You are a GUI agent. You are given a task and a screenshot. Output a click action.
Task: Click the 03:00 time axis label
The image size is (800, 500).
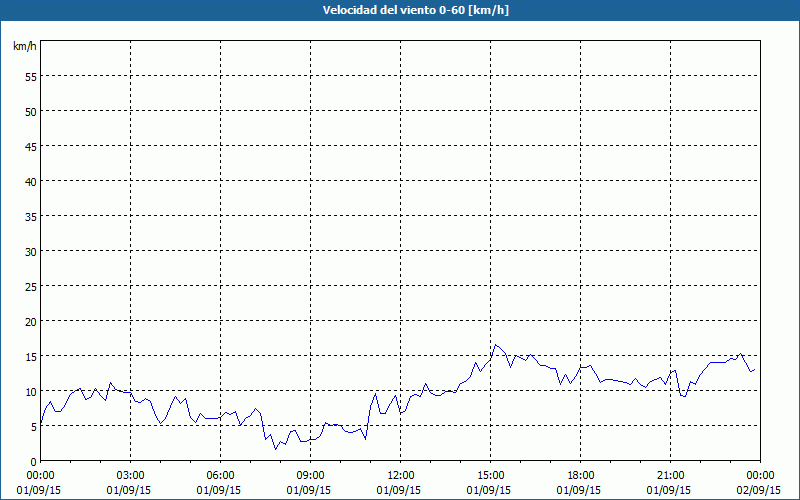coord(131,475)
